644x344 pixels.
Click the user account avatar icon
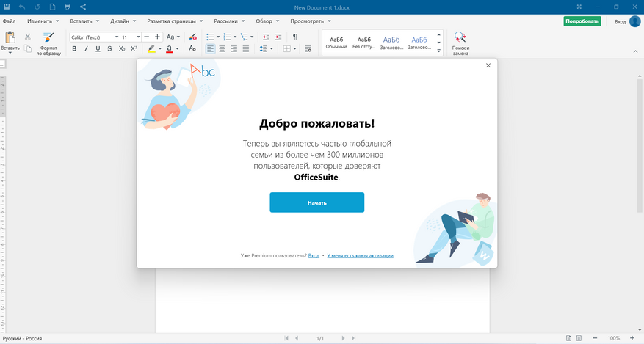click(635, 21)
